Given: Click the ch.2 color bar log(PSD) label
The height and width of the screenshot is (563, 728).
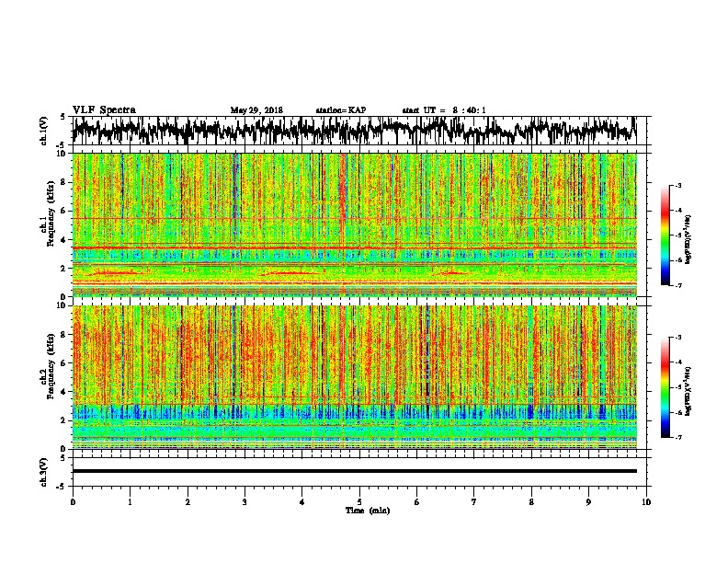Looking at the screenshot, I should click(x=688, y=390).
